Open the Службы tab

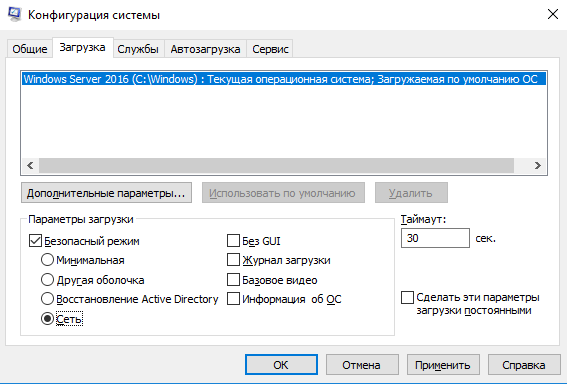point(138,49)
